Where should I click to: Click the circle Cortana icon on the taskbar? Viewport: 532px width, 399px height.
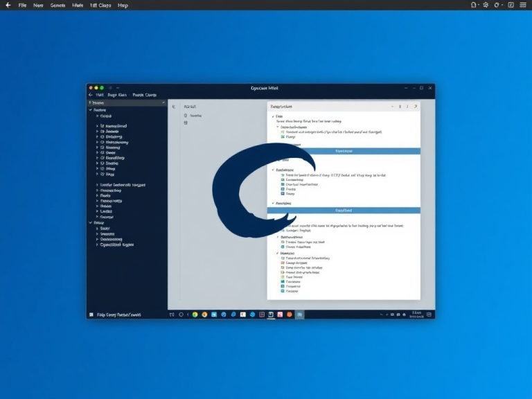181,314
